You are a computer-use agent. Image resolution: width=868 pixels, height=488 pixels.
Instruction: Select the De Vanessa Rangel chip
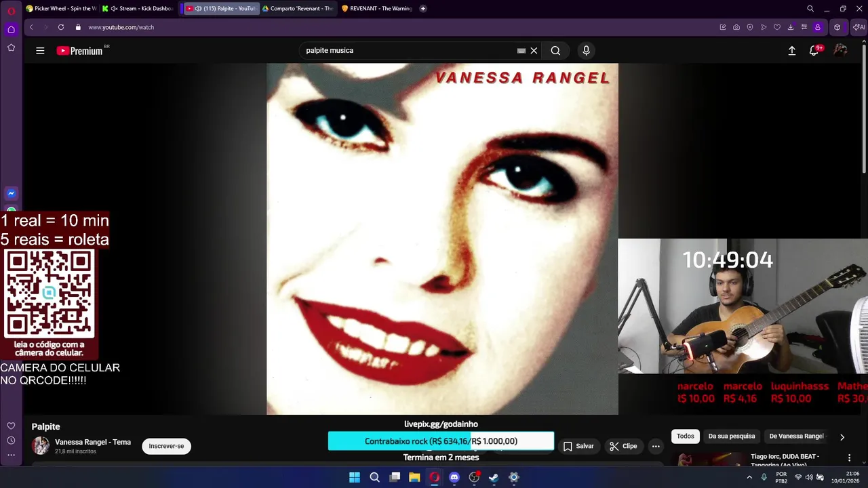tap(796, 436)
